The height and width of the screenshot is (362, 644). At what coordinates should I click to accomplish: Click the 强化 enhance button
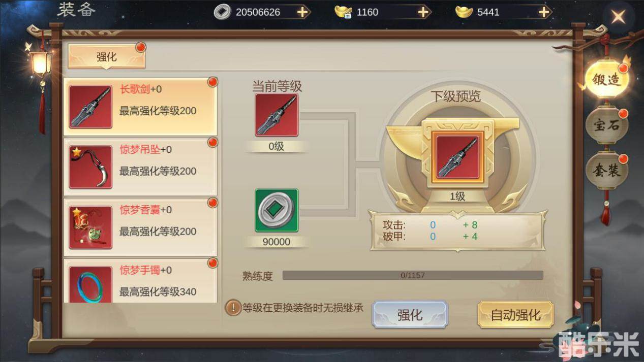[410, 315]
